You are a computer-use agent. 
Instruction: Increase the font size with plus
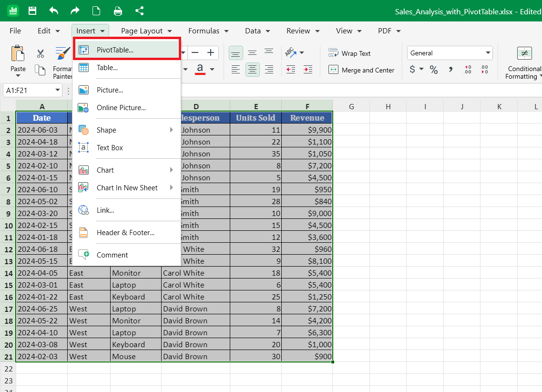click(x=211, y=52)
